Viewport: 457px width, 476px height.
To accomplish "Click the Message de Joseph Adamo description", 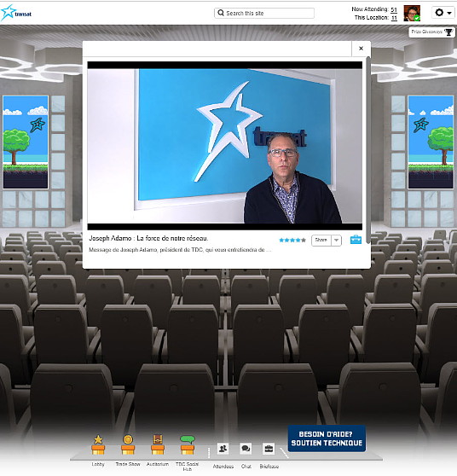I will pyautogui.click(x=180, y=250).
